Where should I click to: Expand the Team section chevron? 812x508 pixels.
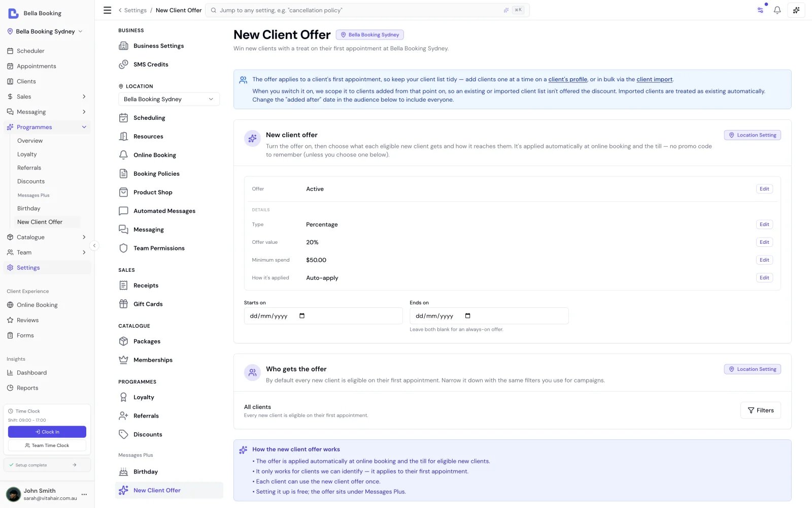84,252
